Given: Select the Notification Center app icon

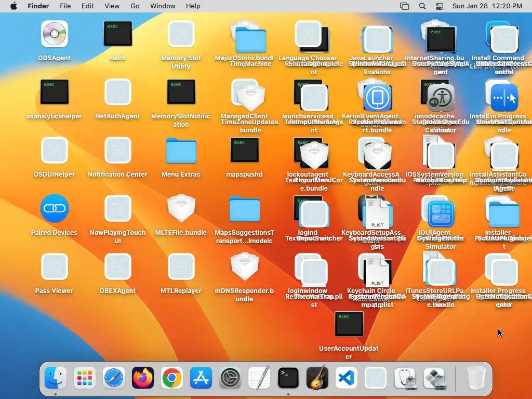Looking at the screenshot, I should pyautogui.click(x=118, y=150).
